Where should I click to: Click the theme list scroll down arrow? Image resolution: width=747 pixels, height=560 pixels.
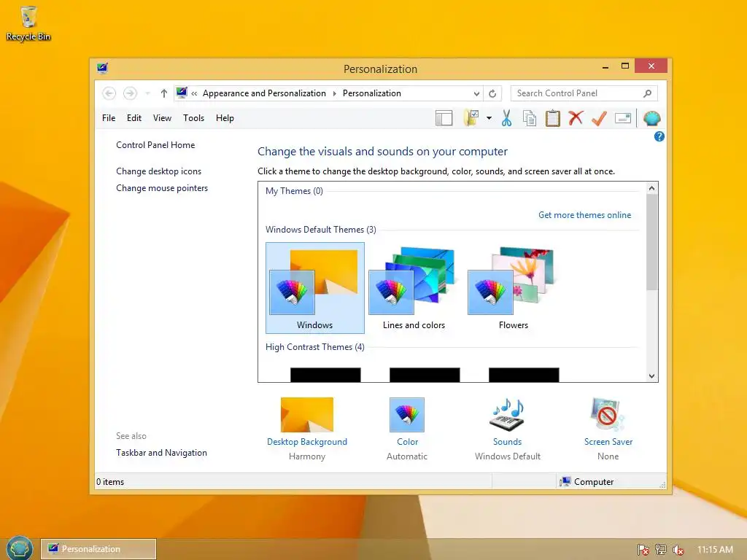click(x=651, y=376)
